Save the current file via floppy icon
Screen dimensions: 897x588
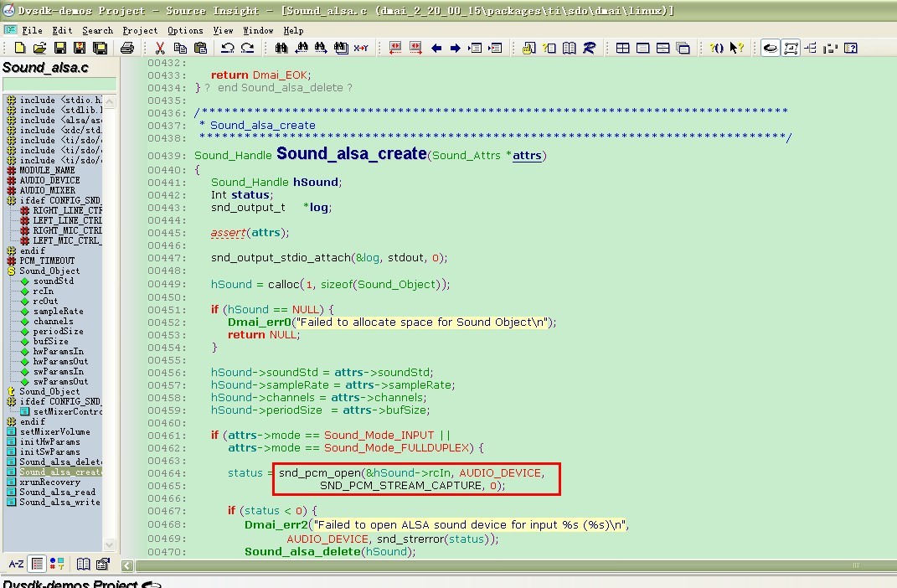click(x=59, y=48)
